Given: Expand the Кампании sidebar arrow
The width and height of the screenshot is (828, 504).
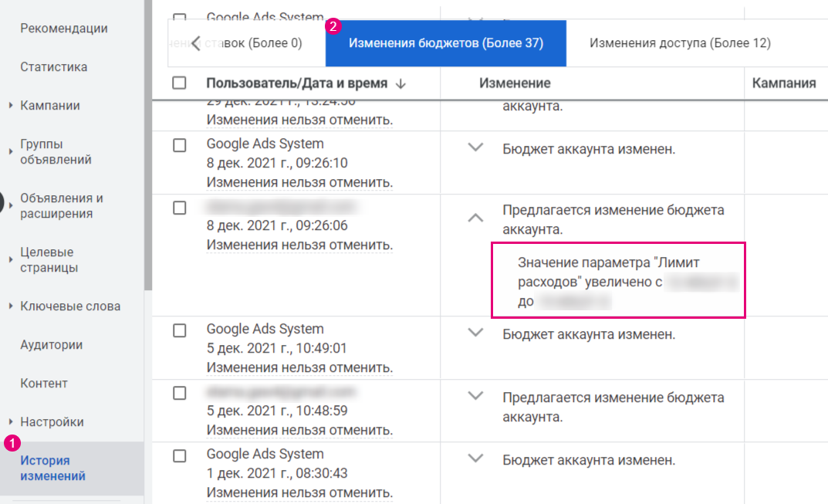Looking at the screenshot, I should [x=11, y=106].
